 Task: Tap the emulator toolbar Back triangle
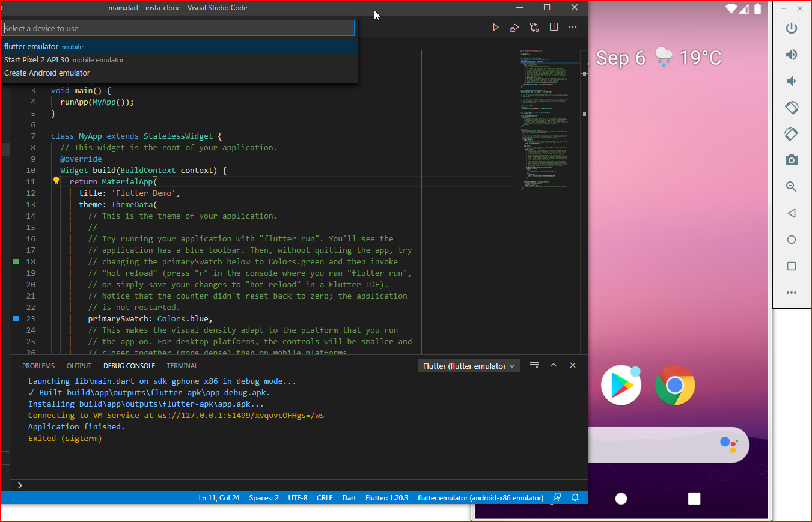792,213
